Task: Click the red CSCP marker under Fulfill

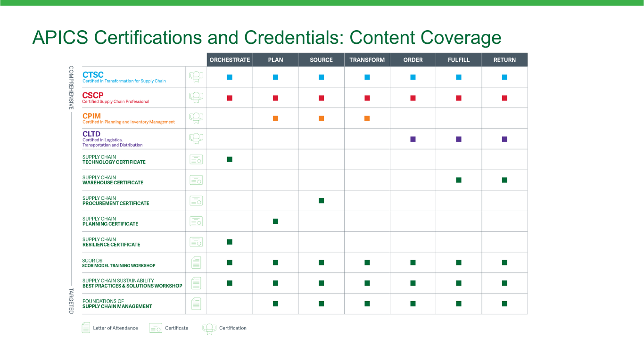Action: [x=459, y=98]
